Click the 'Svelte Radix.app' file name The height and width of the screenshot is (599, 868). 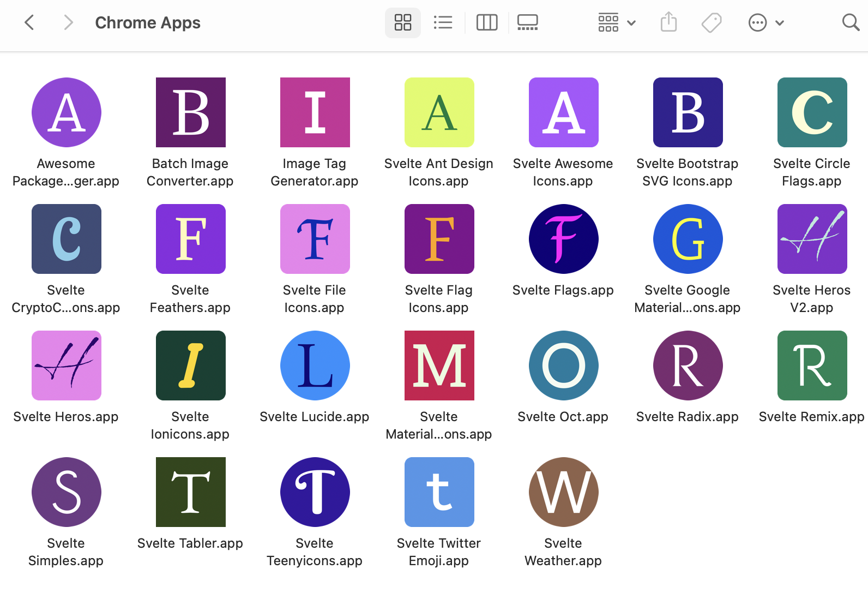[x=688, y=417]
